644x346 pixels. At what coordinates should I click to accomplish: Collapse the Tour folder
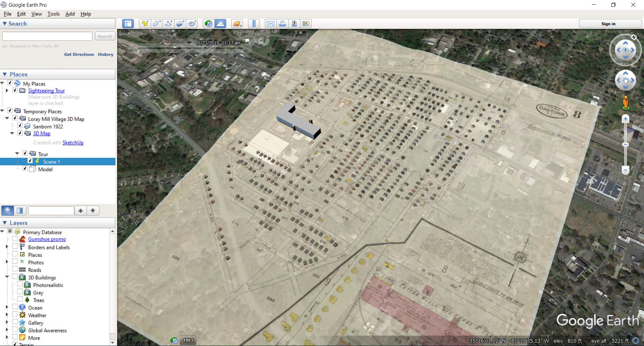(x=17, y=153)
